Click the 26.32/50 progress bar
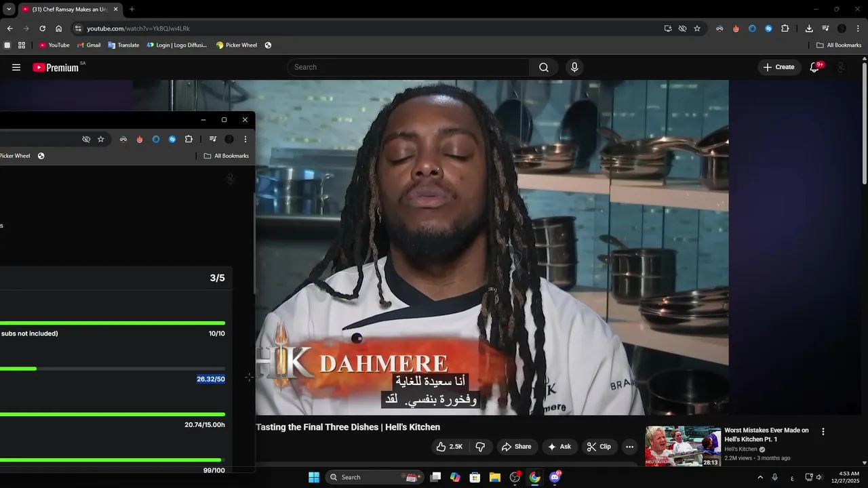This screenshot has width=868, height=488. [113, 369]
